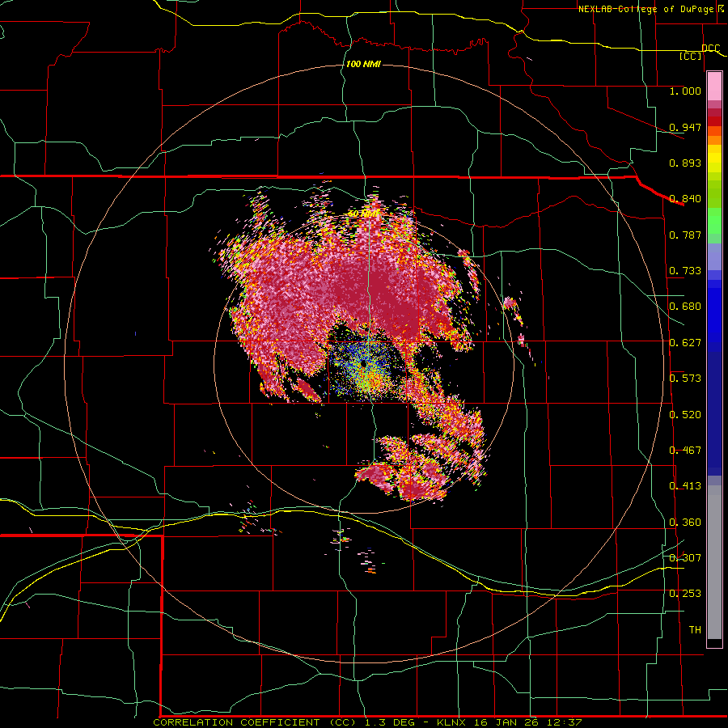Image resolution: width=728 pixels, height=728 pixels.
Task: Click the 100 NMI range ring label
Action: point(363,64)
